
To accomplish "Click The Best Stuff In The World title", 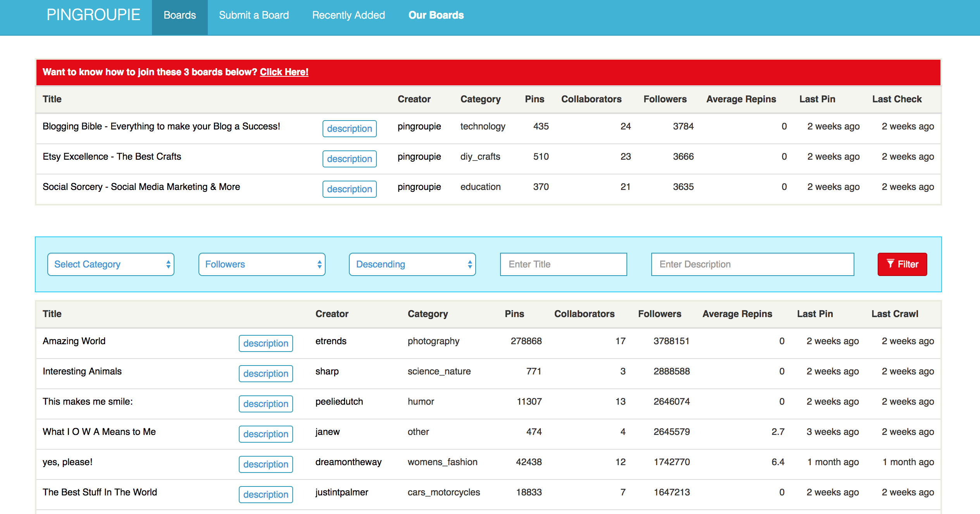I will pyautogui.click(x=100, y=492).
